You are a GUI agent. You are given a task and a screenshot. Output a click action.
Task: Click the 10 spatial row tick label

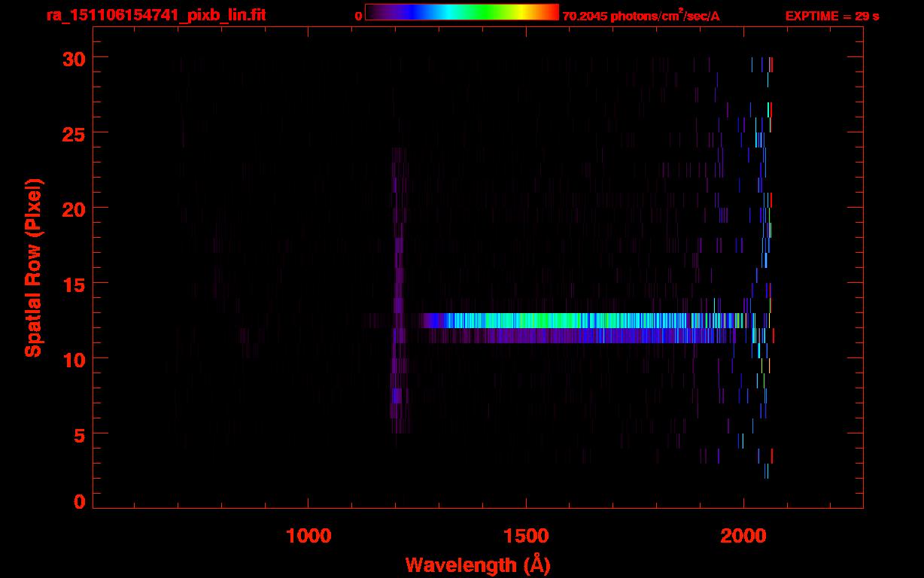pos(74,358)
